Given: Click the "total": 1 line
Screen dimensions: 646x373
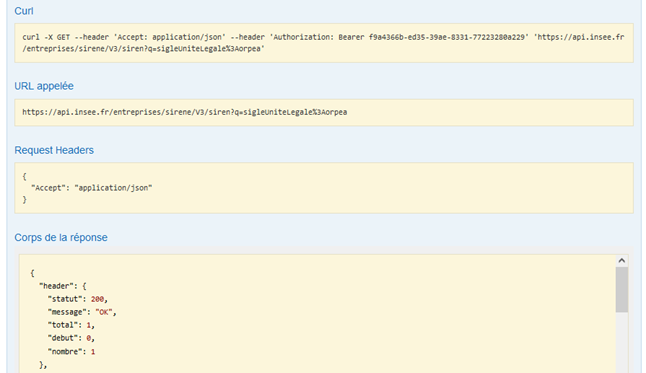Looking at the screenshot, I should [x=71, y=325].
